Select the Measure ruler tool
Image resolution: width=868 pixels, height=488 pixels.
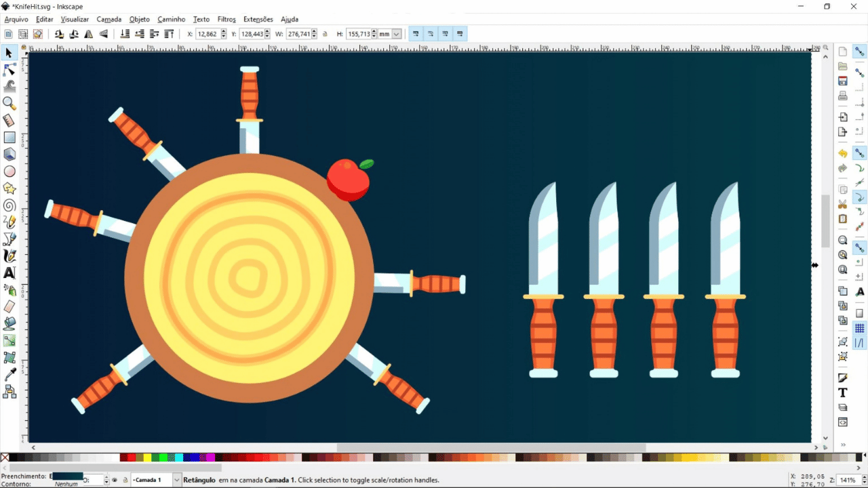[9, 121]
